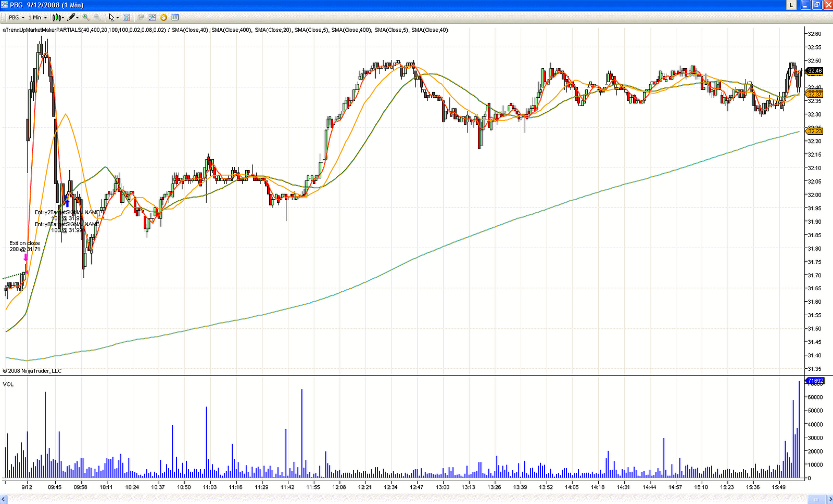Screen dimensions: 833x504
Task: Select the pencil drawing tools icon
Action: [x=71, y=17]
